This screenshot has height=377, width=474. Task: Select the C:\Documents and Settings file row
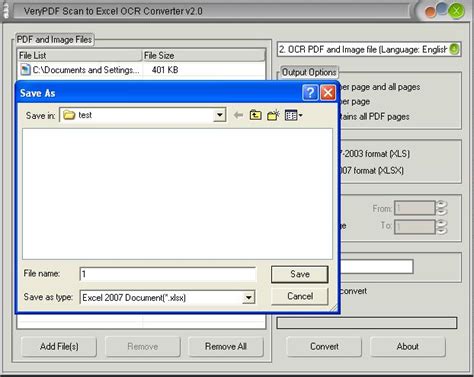[142, 70]
